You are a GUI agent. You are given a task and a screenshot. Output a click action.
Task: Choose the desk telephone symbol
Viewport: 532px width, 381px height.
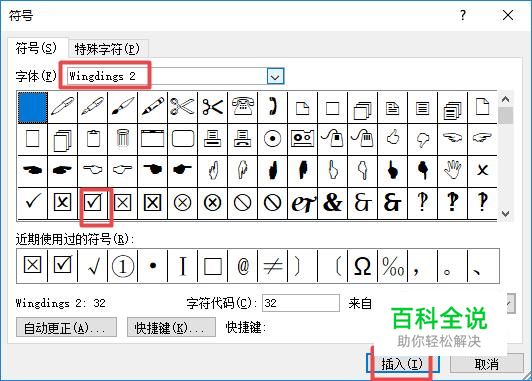(243, 108)
